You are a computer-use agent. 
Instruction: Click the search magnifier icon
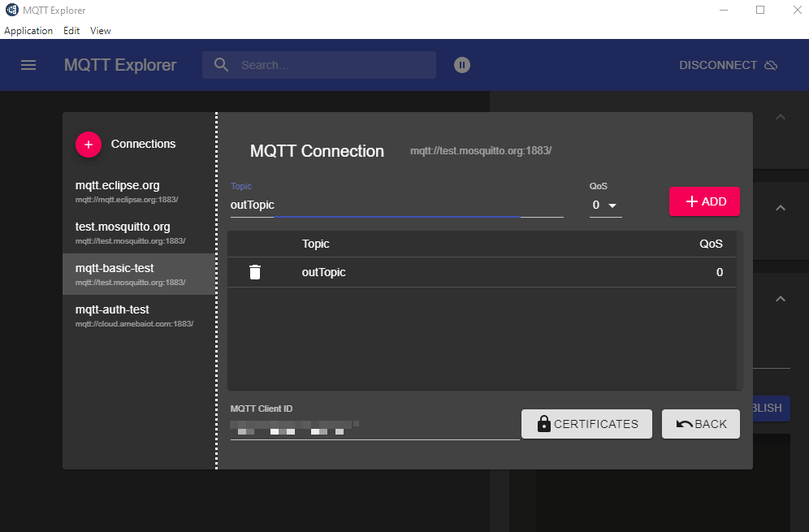point(221,65)
